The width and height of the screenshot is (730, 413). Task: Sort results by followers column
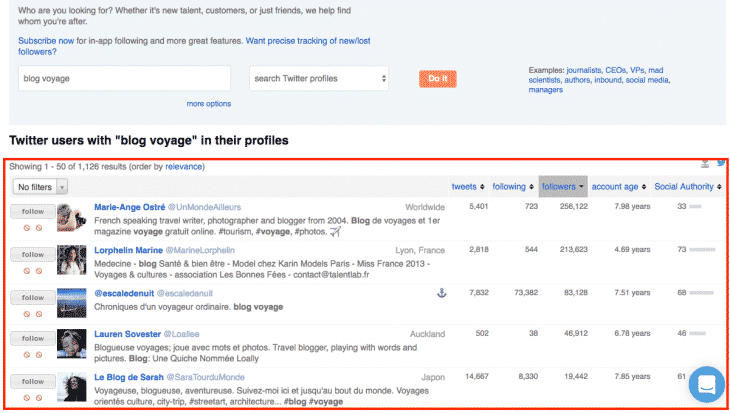click(564, 186)
